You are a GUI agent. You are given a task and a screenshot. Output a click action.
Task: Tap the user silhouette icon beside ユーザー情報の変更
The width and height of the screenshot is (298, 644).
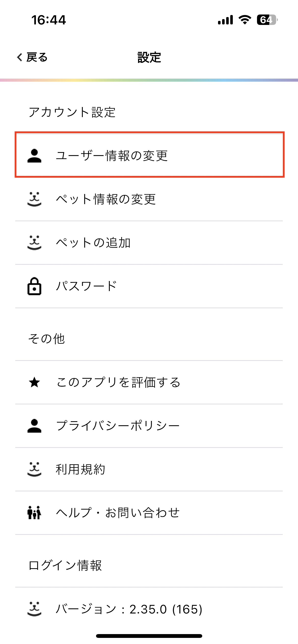(34, 156)
